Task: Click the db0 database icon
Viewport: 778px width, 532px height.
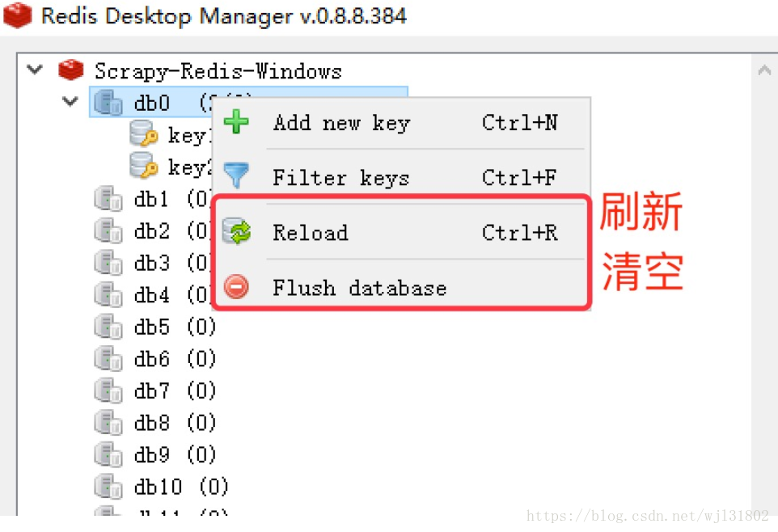Action: [x=108, y=103]
